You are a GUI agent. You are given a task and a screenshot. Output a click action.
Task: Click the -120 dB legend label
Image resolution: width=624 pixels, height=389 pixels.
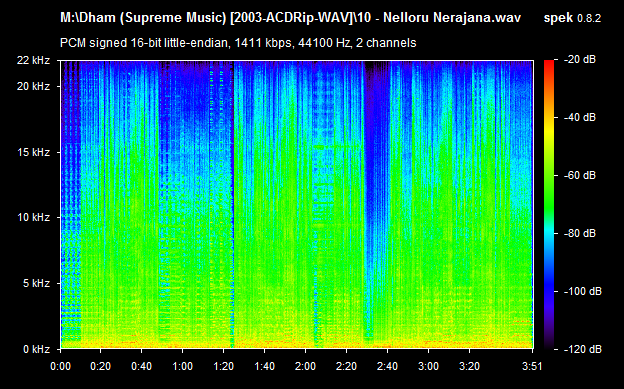[x=583, y=349]
